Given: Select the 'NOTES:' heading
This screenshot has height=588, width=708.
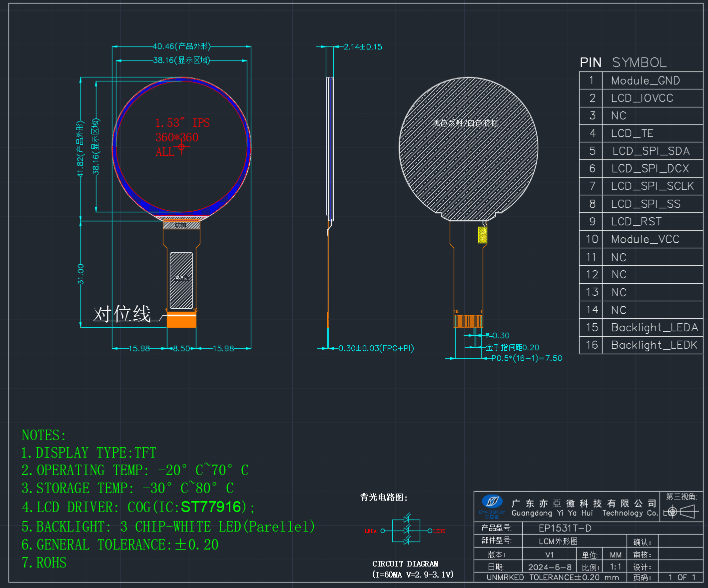Looking at the screenshot, I should 44,436.
